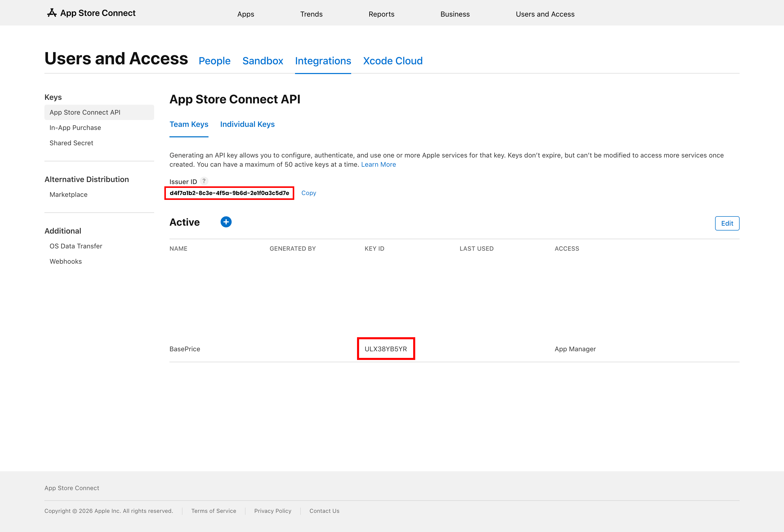The image size is (784, 532).
Task: Click the LAST USED column header
Action: 476,249
